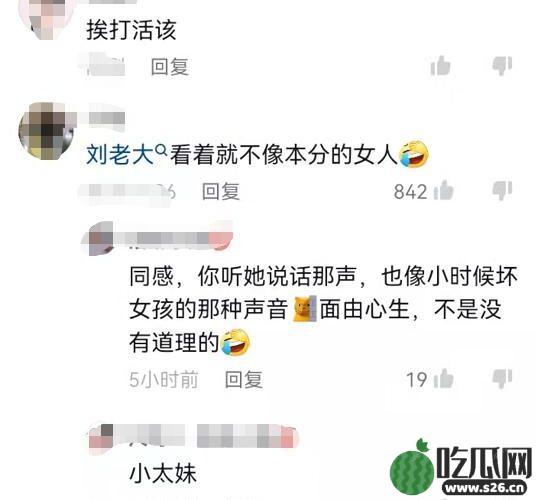Reply to the '挨打活该' comment
Viewport: 536px width, 500px height.
pyautogui.click(x=170, y=67)
